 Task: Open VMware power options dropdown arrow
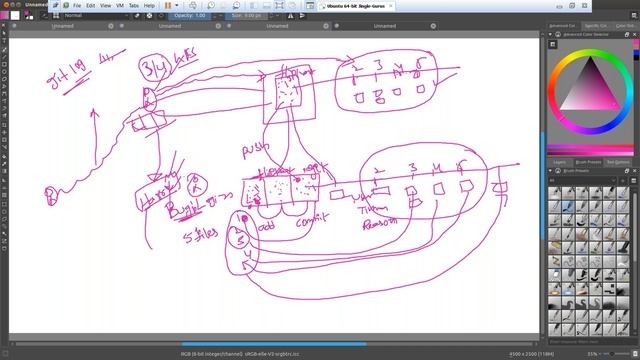click(177, 6)
